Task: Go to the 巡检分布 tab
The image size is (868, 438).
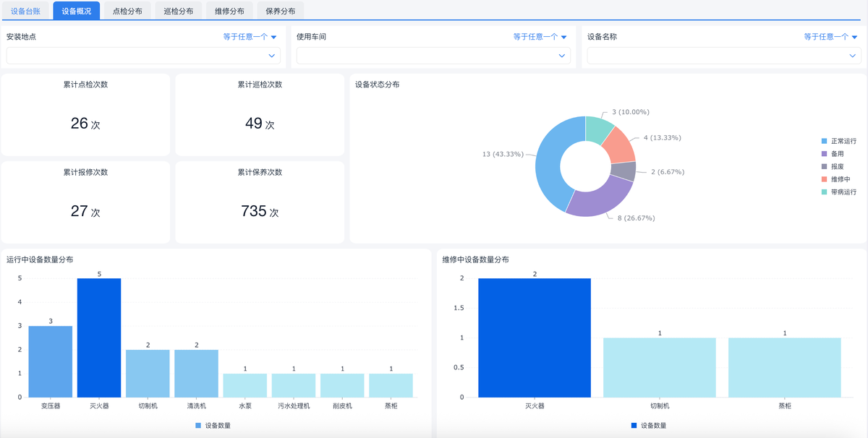Action: 178,11
